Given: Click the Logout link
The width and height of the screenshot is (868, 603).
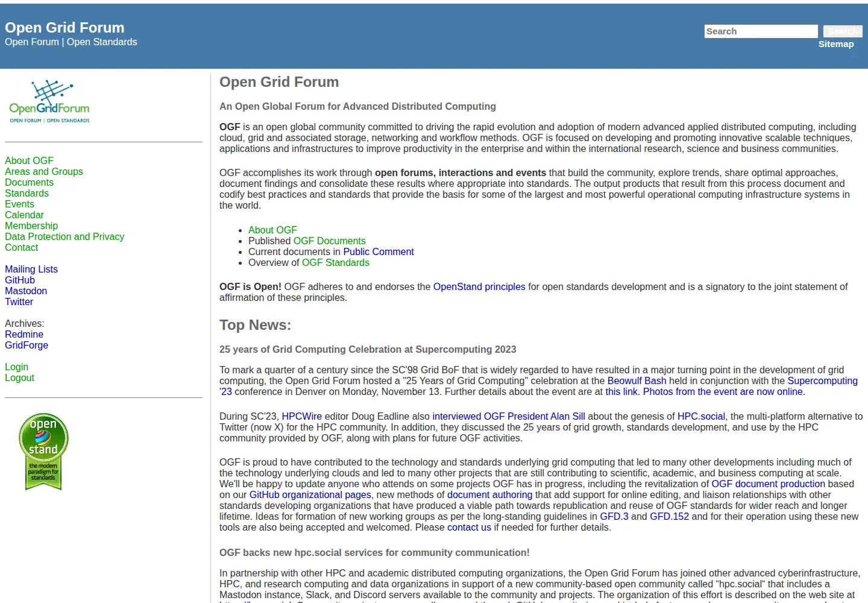Looking at the screenshot, I should tap(19, 377).
